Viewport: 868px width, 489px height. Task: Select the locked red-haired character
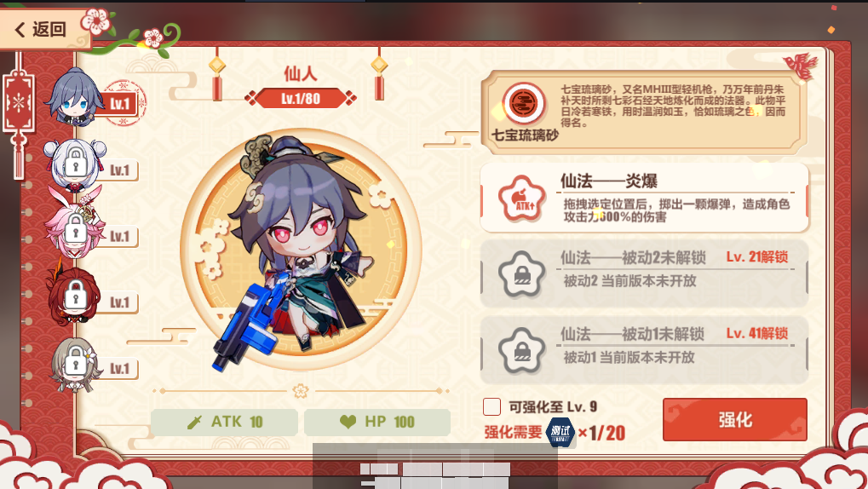(x=75, y=297)
